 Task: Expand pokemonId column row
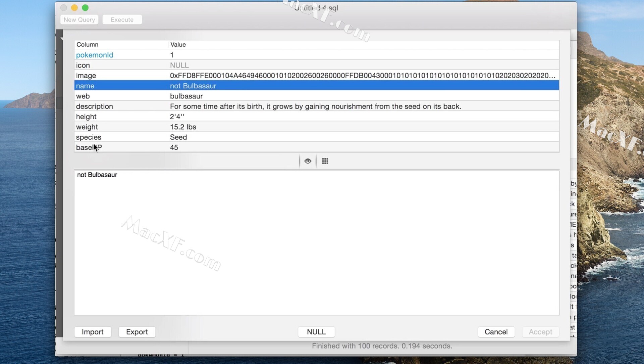point(95,55)
